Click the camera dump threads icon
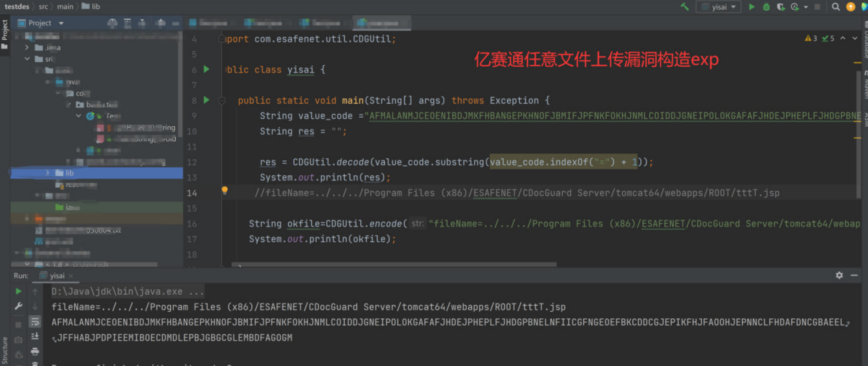Viewport: 868px width, 366px height. point(19,340)
